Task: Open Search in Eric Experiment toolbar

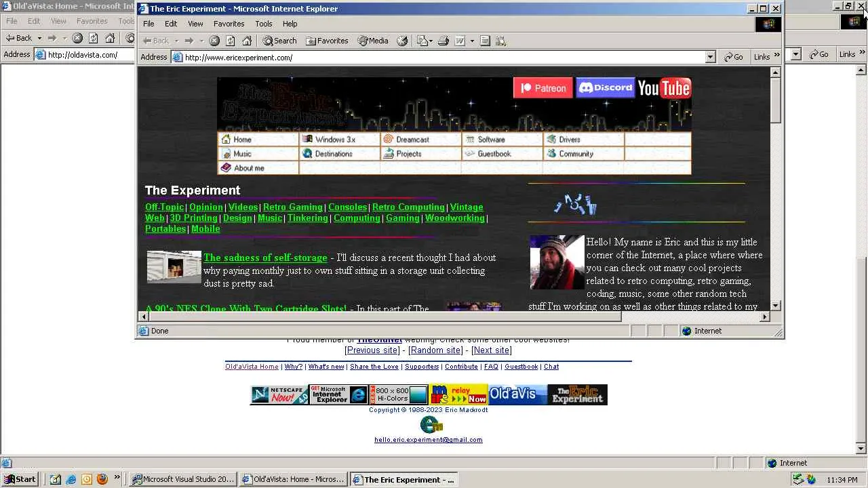Action: point(279,41)
